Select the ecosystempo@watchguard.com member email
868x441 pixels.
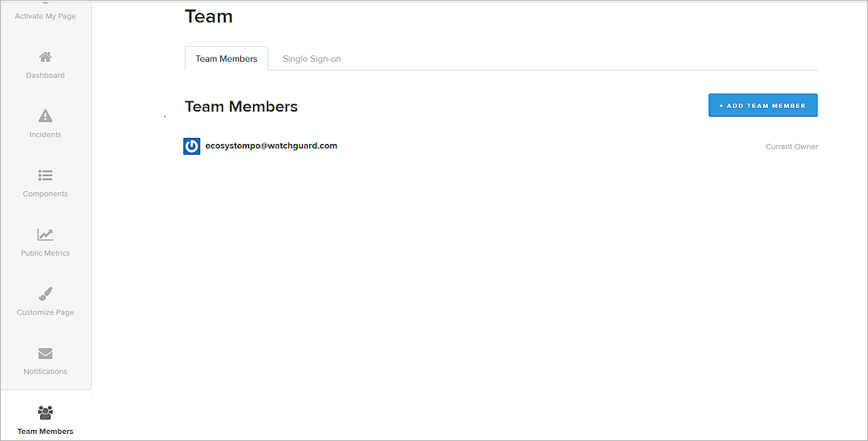coord(271,145)
